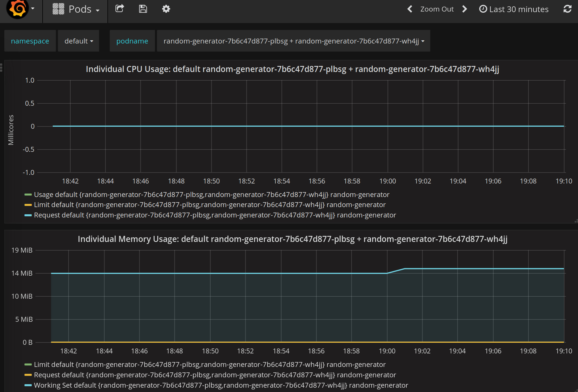Click the Pods dashboard grid icon

point(58,9)
